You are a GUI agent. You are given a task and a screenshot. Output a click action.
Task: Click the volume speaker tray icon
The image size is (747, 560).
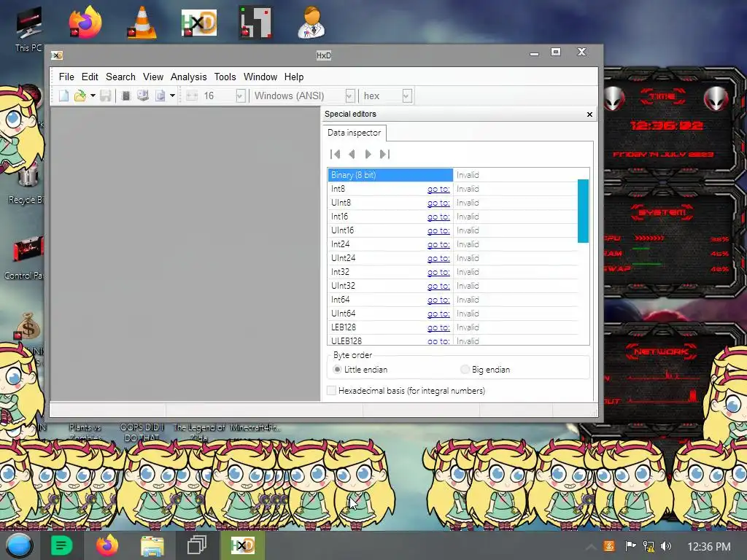click(x=666, y=546)
